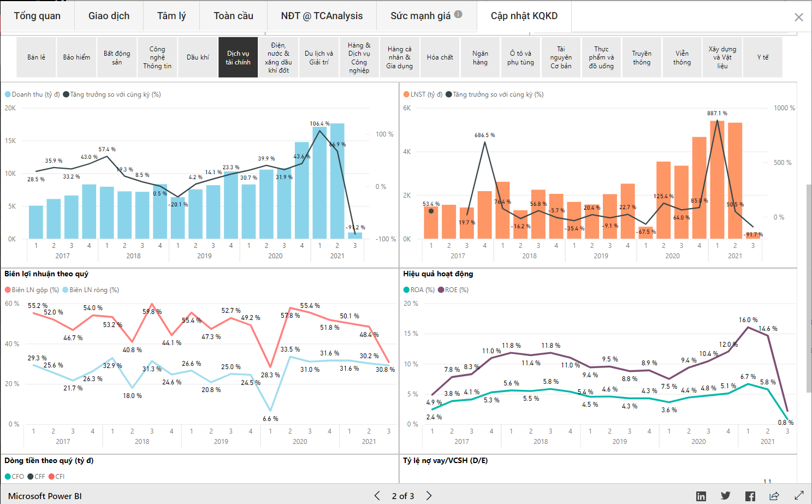Switch to the Toàn cầu tab

(x=233, y=16)
